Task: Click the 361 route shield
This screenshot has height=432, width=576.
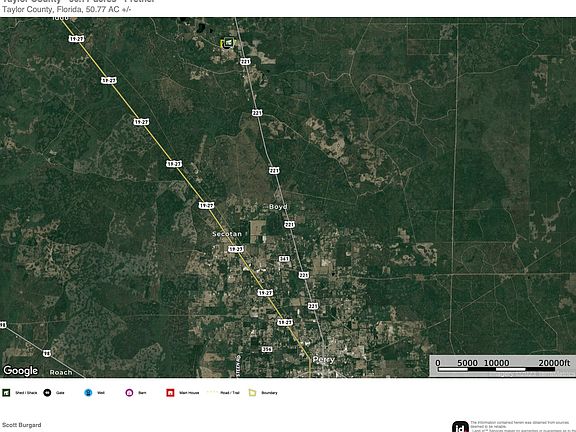Action: (x=284, y=259)
